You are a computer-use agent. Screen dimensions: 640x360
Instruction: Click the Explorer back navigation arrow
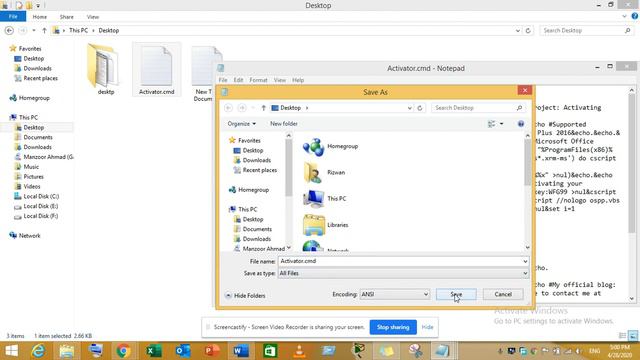point(9,31)
